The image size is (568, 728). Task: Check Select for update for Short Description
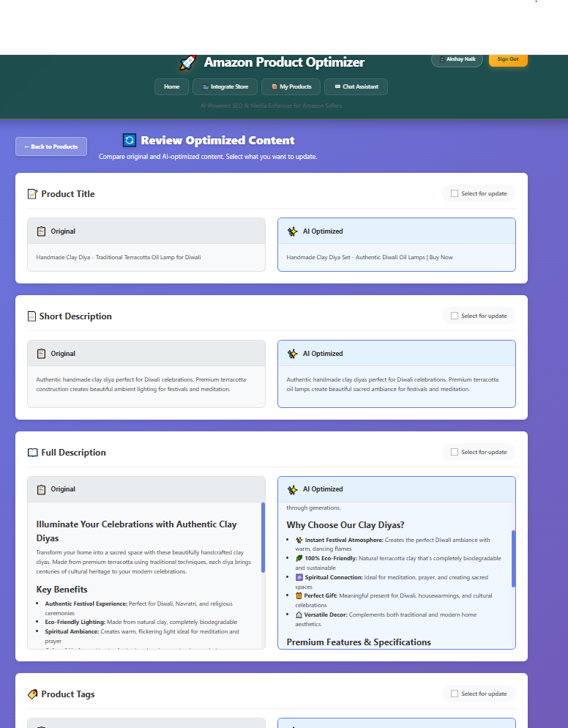[x=455, y=316]
